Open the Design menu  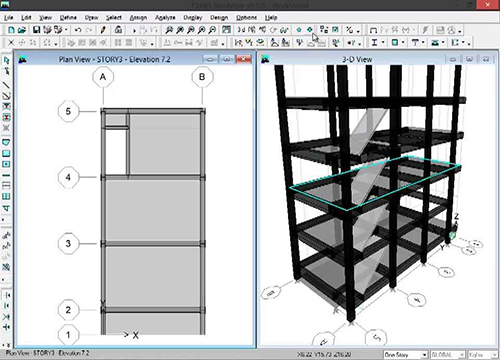(219, 18)
